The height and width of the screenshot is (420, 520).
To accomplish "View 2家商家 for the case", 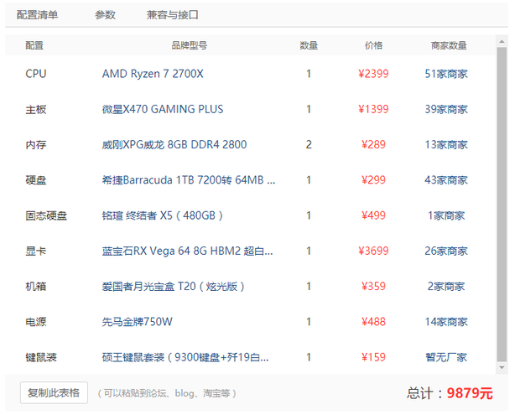I will pyautogui.click(x=446, y=287).
